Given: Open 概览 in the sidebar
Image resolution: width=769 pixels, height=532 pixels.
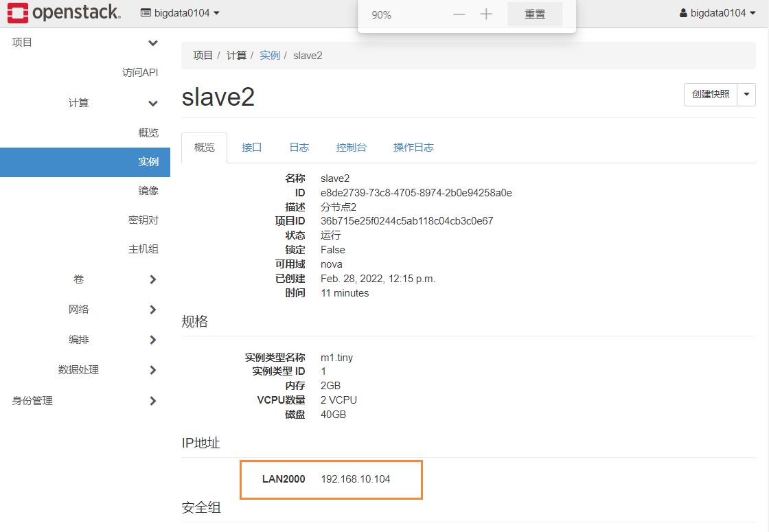Looking at the screenshot, I should point(148,133).
